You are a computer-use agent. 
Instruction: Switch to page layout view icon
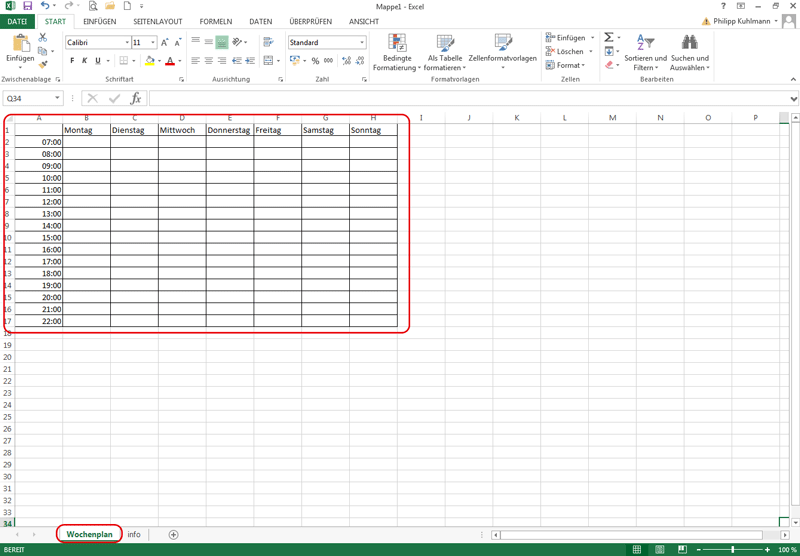[660, 549]
